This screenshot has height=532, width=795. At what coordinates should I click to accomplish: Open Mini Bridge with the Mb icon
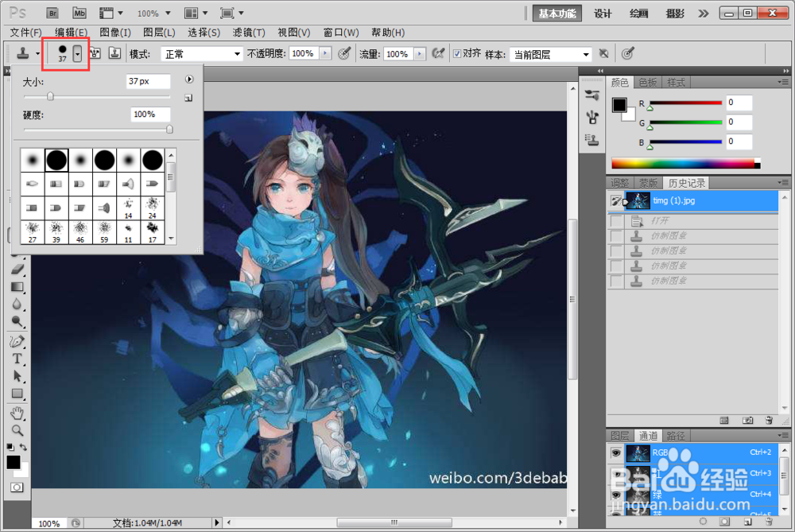[79, 14]
